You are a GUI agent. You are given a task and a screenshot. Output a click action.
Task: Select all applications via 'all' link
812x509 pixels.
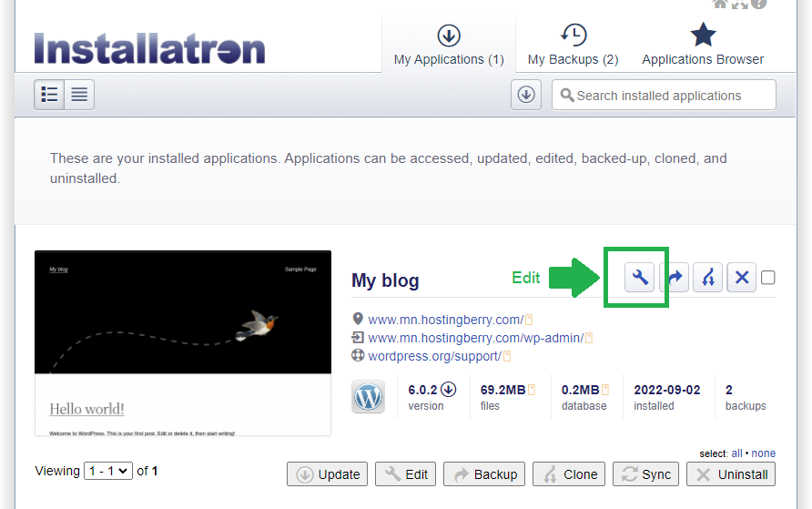click(x=736, y=453)
